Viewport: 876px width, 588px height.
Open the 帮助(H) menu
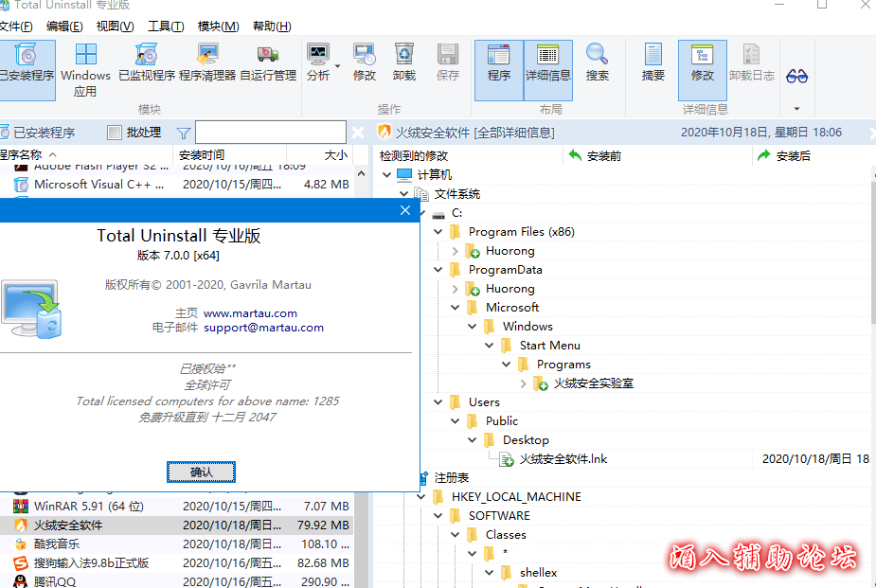point(272,27)
